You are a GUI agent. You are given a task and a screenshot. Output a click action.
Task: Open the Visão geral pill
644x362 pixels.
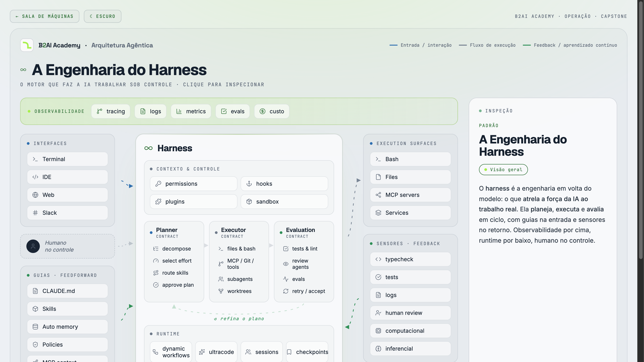pos(503,170)
